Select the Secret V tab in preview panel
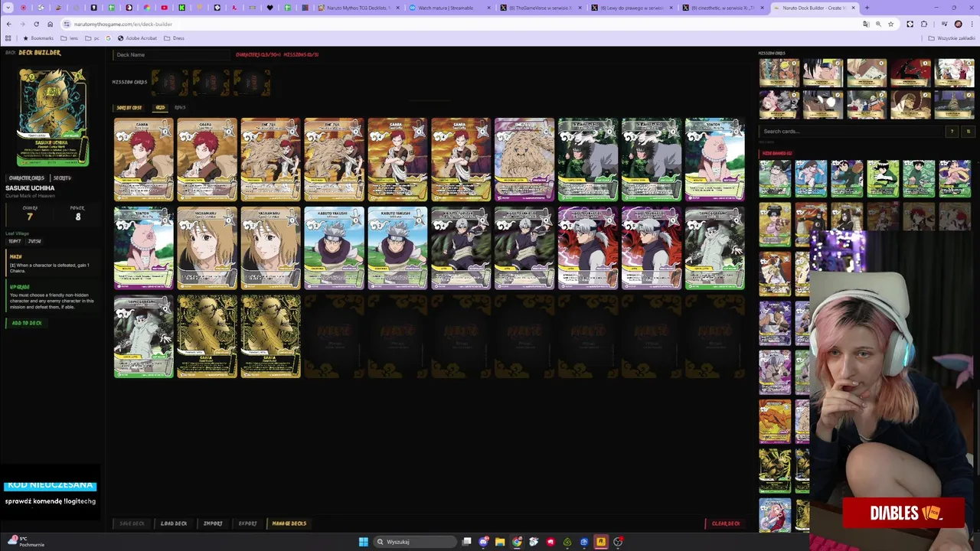Viewport: 980px width, 551px height. [62, 178]
